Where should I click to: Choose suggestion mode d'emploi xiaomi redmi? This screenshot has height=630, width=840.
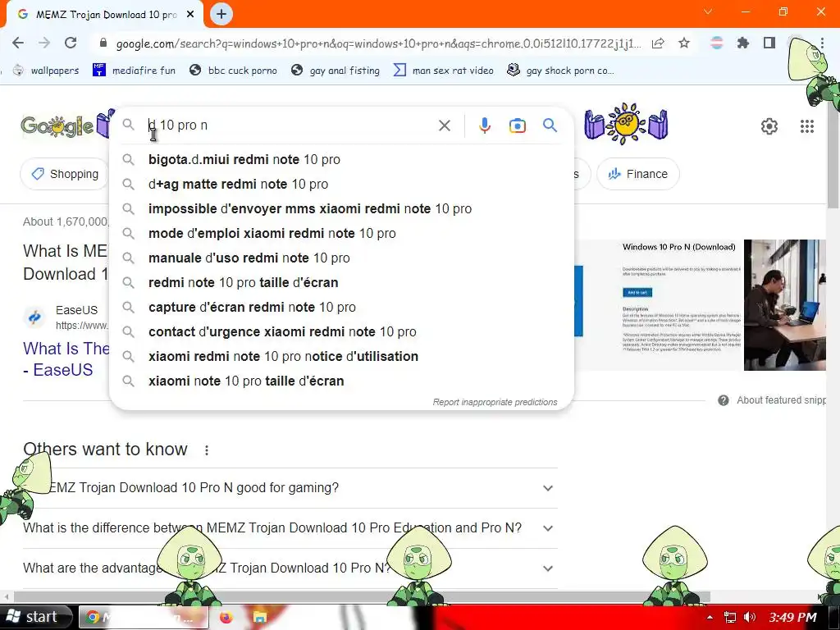(x=341, y=234)
